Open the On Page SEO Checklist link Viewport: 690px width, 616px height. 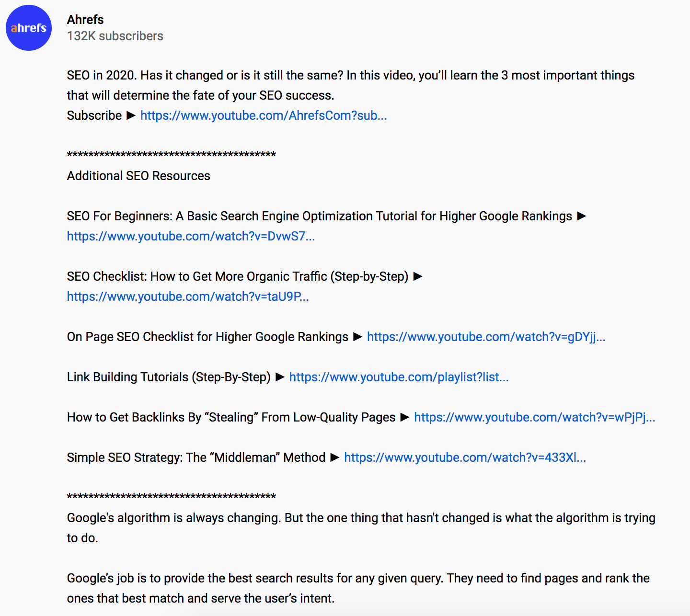point(486,337)
